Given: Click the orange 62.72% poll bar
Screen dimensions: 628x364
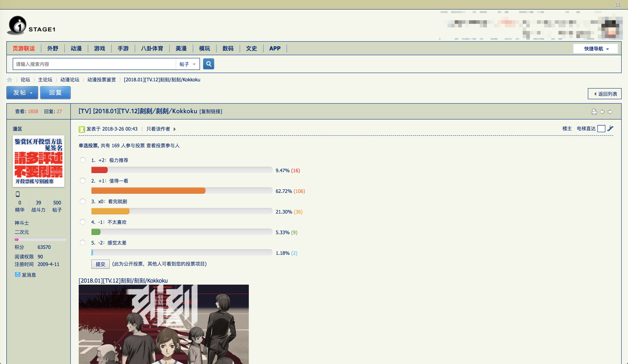Looking at the screenshot, I should point(148,191).
